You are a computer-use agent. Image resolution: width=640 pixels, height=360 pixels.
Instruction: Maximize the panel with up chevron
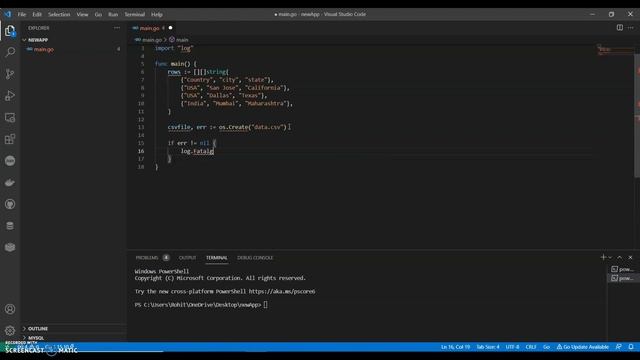click(x=620, y=258)
